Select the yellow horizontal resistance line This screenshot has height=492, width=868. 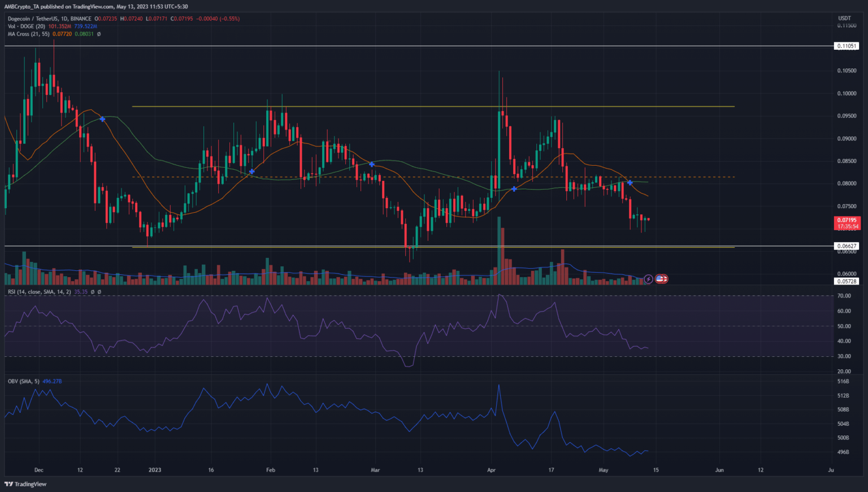tap(396, 106)
